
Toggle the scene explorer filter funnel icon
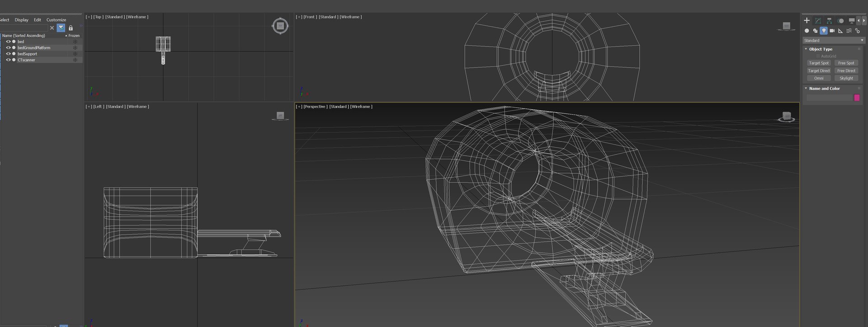point(61,28)
